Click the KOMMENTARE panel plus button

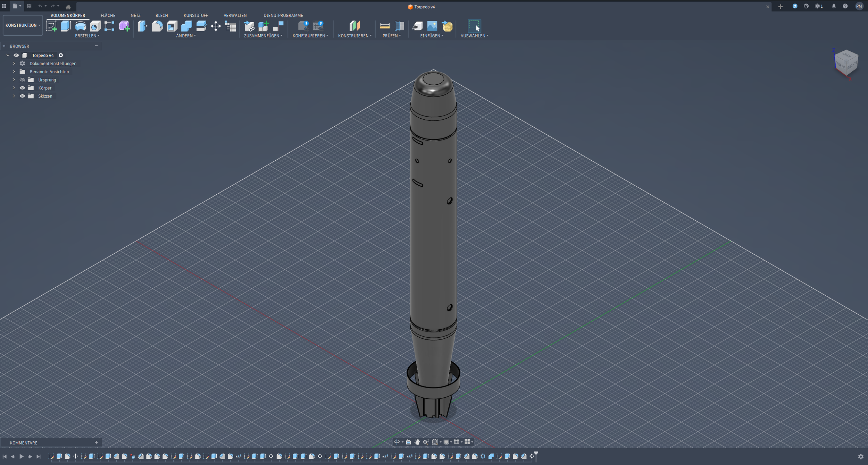coord(96,442)
